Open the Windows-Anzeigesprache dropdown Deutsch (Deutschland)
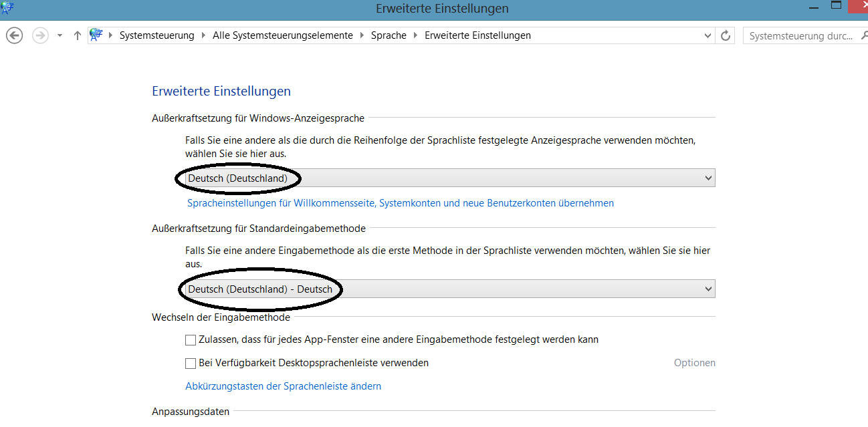This screenshot has width=868, height=427. tap(450, 178)
